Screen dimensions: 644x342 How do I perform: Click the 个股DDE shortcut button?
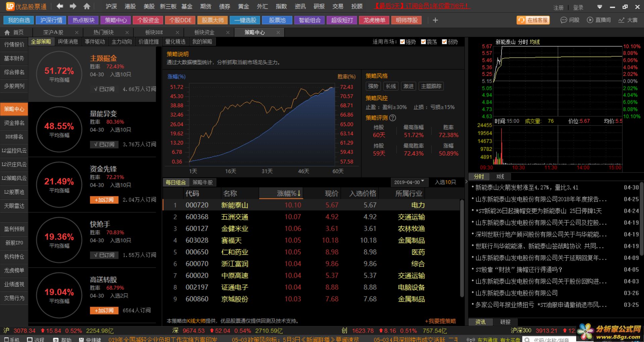point(180,20)
